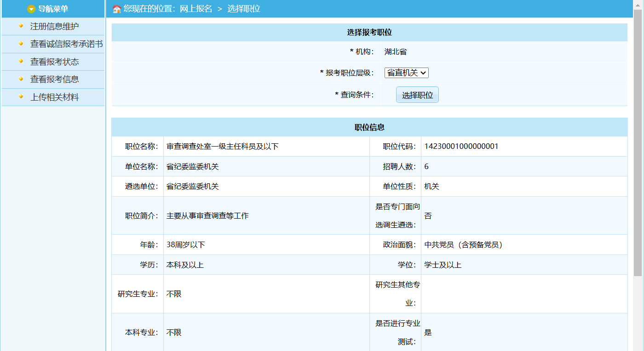Navigate to 上传相关材料 in sidebar
644x351 pixels.
coord(54,97)
